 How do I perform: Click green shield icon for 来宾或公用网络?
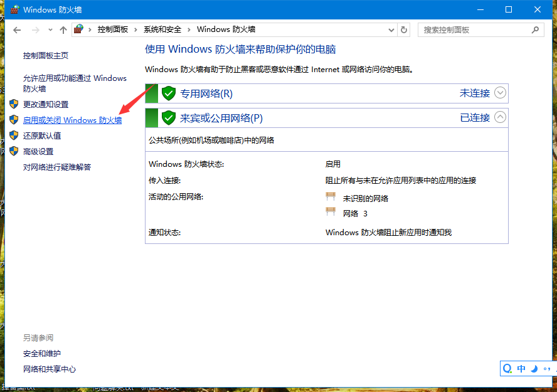coord(169,118)
